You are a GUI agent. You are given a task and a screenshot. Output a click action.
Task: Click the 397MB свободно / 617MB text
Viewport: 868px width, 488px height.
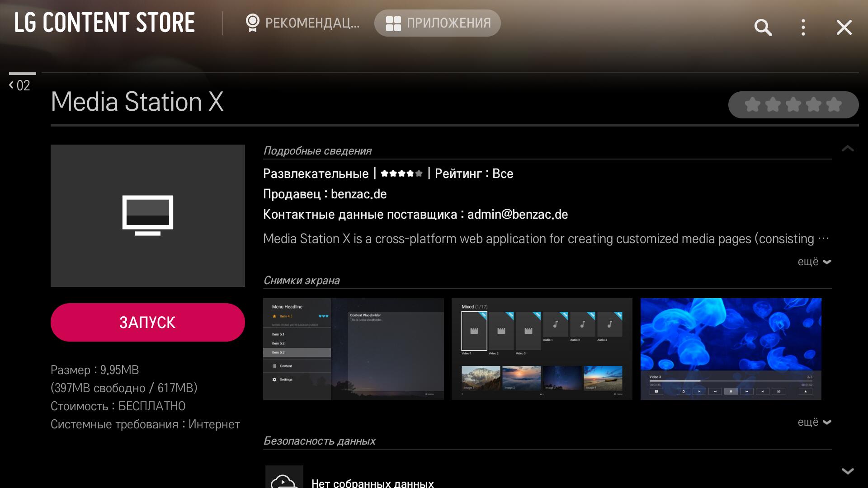coord(124,388)
